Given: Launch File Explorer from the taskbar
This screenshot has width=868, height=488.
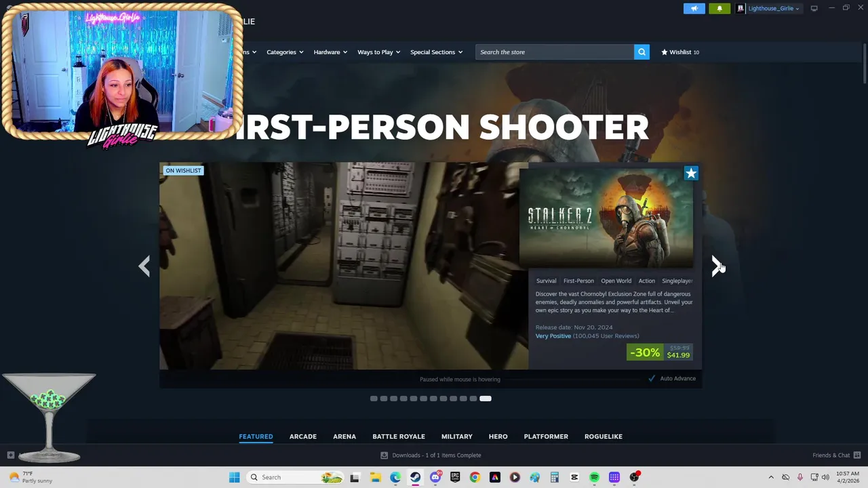Looking at the screenshot, I should [x=375, y=477].
